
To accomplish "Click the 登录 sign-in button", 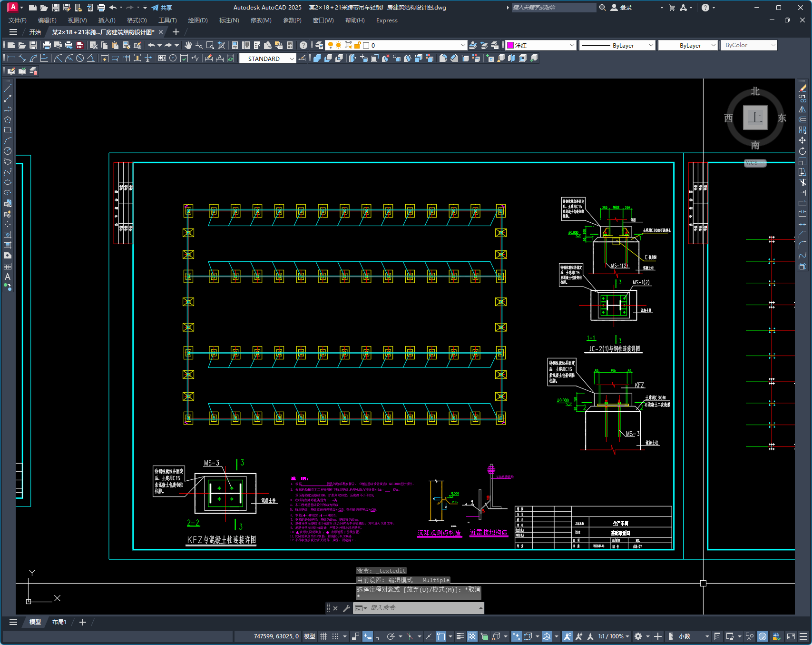I will tap(621, 8).
